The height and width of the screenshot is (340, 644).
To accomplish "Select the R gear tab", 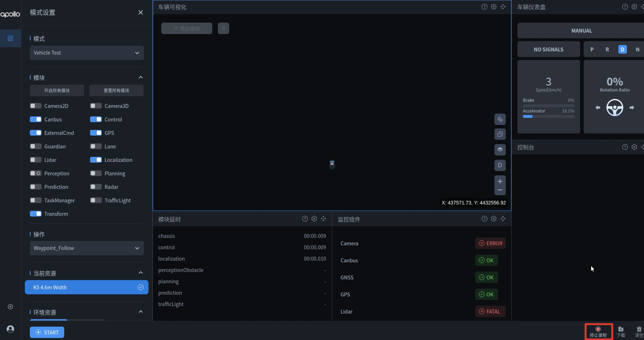I will pos(607,50).
